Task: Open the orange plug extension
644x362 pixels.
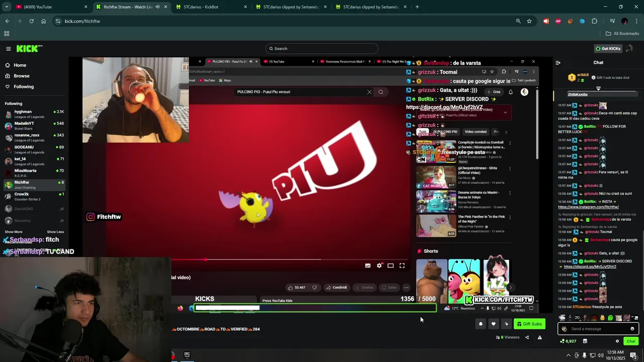Action: tap(570, 21)
